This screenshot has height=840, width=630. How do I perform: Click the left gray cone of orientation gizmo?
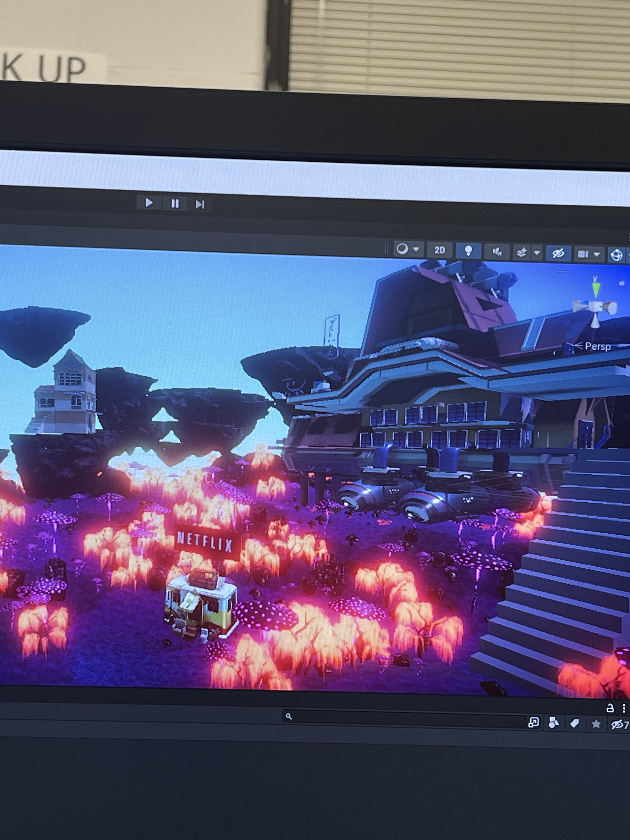coord(580,306)
